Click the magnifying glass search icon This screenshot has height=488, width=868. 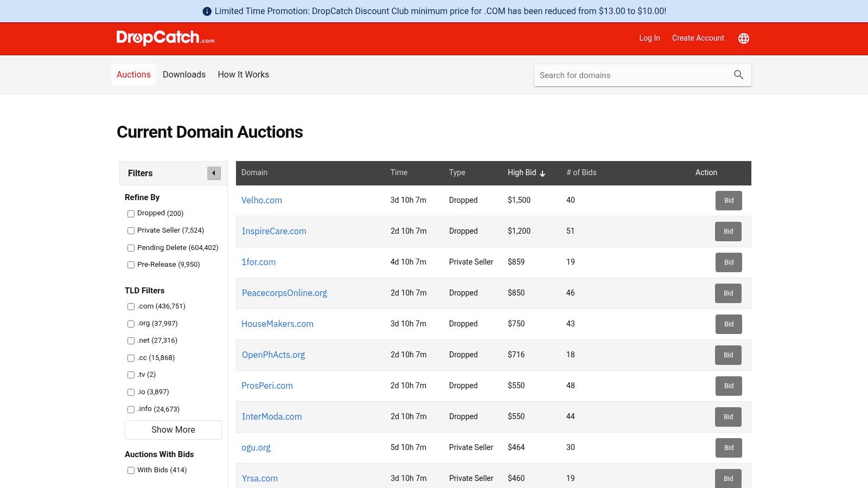tap(738, 75)
